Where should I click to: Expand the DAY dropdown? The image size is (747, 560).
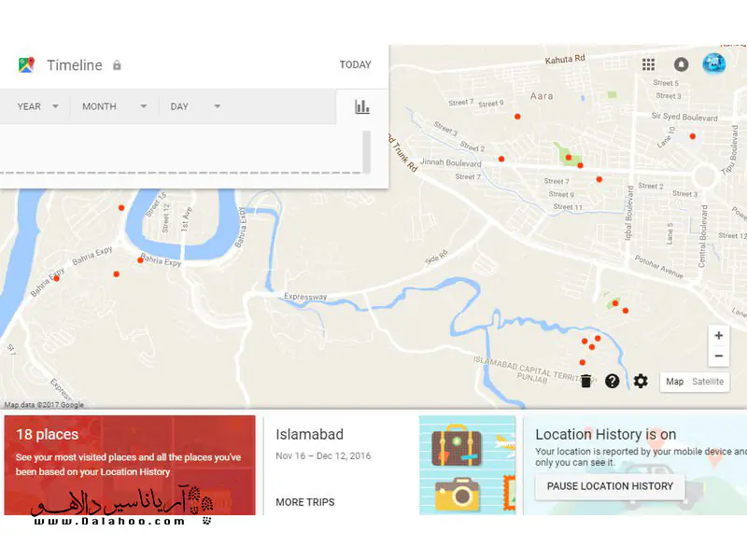pos(195,106)
